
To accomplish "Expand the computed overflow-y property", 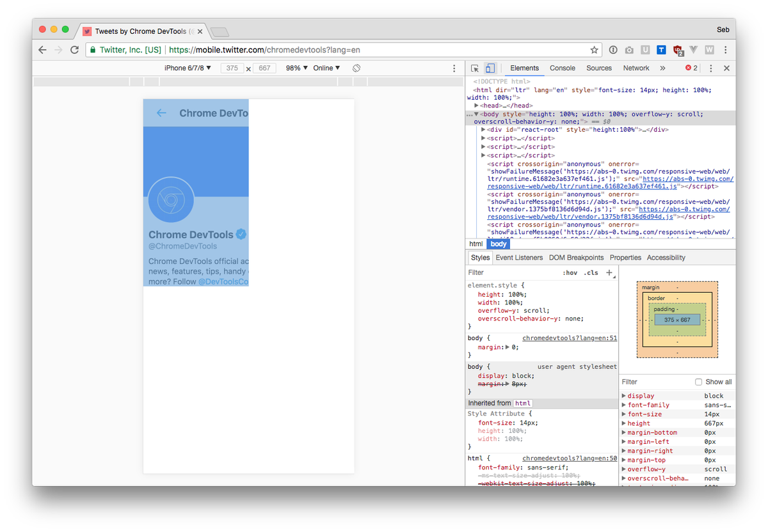I will tap(624, 469).
